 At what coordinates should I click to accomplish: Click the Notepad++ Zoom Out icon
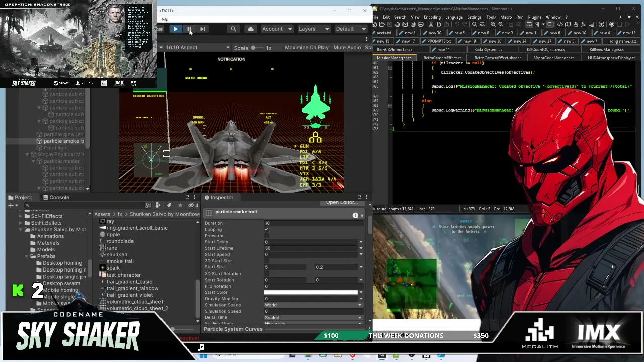(501, 25)
